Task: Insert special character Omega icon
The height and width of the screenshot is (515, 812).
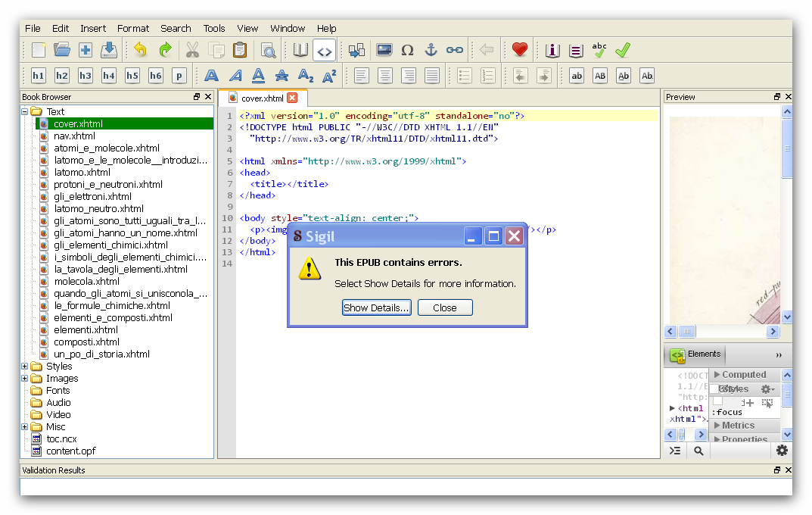Action: (x=408, y=50)
